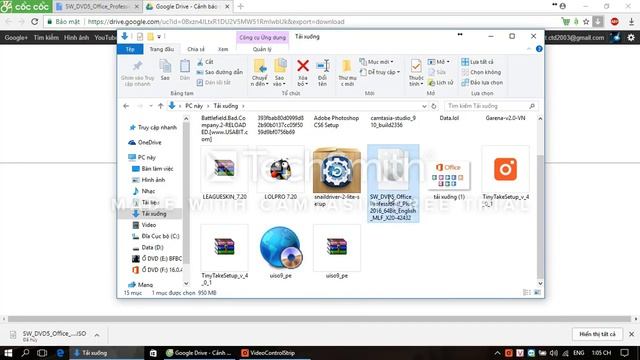Screen dimensions: 640x360
Task: Click Hiển thị tất cả downloads button
Action: pos(597,334)
